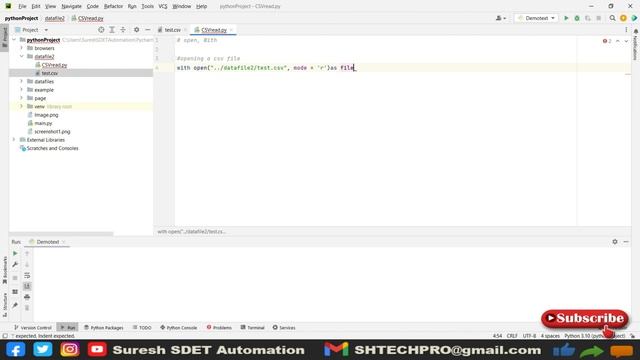Open the Refactor menu

(x=113, y=6)
